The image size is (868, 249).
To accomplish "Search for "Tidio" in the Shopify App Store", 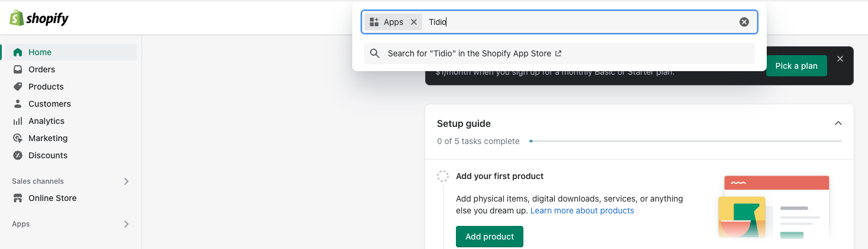I will 560,53.
